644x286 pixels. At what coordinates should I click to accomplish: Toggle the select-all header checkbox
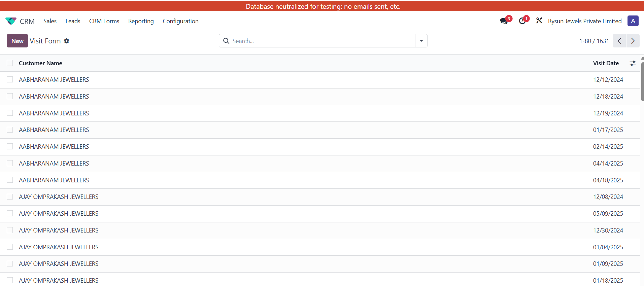pyautogui.click(x=10, y=63)
